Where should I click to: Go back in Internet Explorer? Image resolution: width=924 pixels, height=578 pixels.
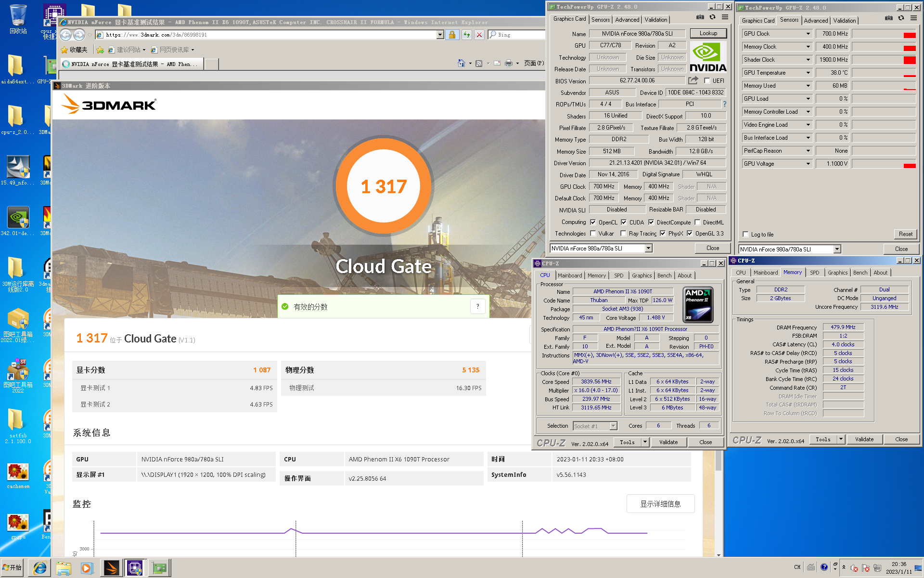[x=66, y=35]
